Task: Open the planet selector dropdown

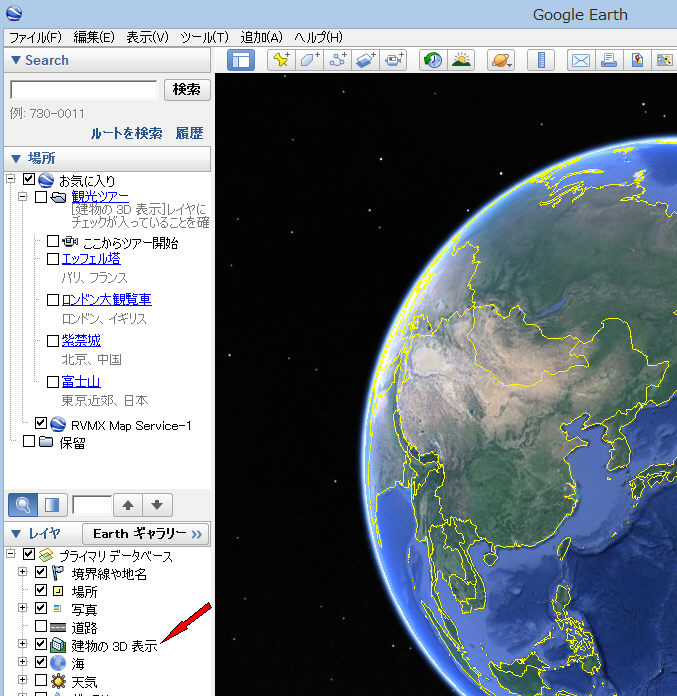Action: tap(500, 60)
